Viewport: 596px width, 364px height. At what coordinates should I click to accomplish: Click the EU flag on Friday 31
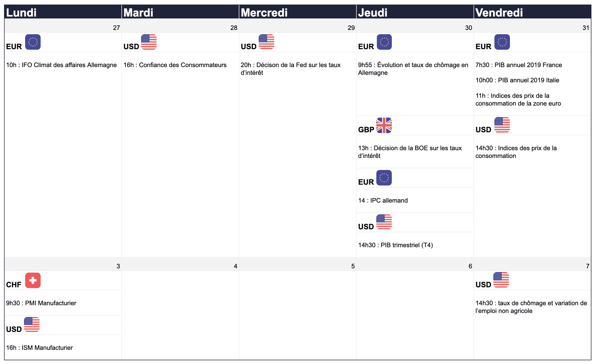point(502,42)
